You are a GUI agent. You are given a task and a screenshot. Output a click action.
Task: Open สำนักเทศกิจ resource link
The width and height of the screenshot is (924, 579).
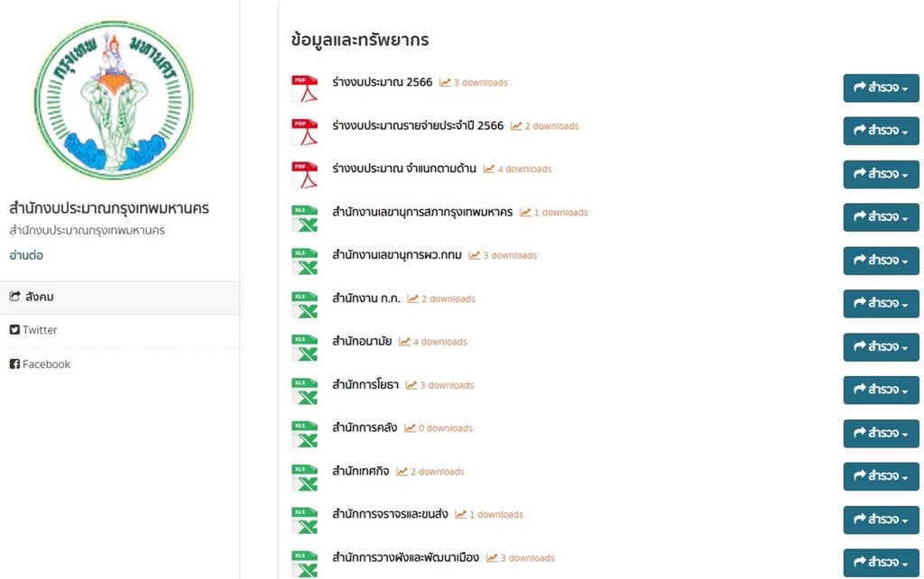[361, 471]
